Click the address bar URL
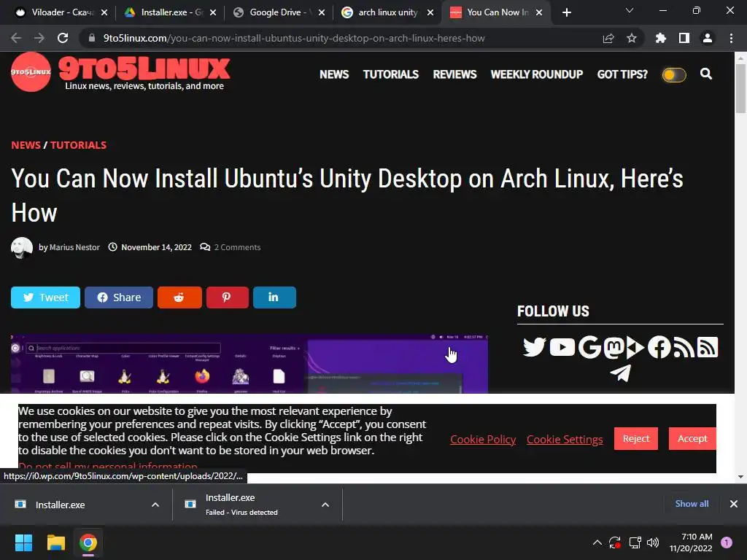747x560 pixels. [294, 38]
